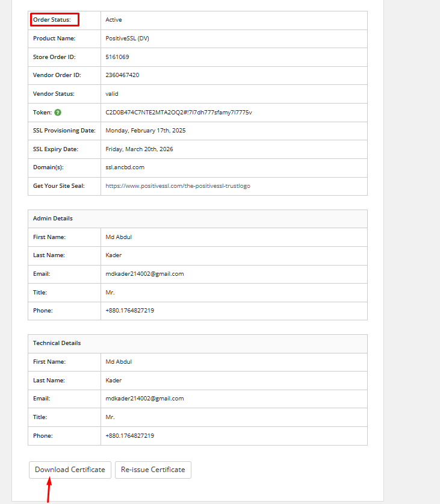Click the Vendor Status value valid
The image size is (440, 504).
(112, 94)
